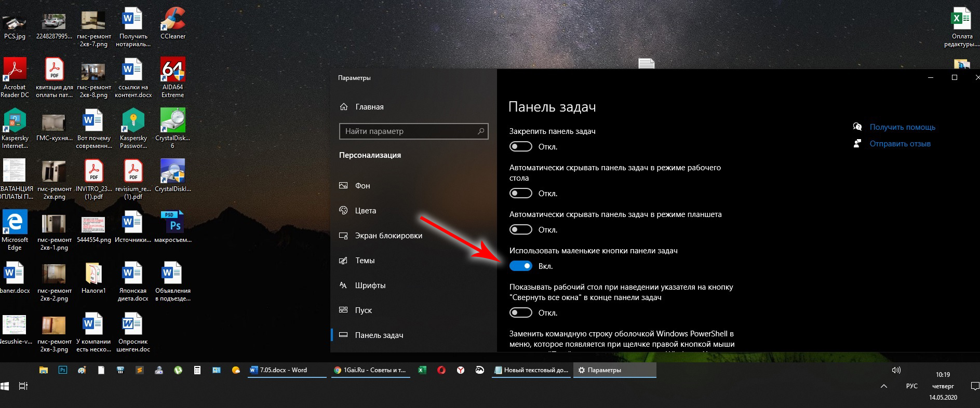Image resolution: width=980 pixels, height=408 pixels.
Task: Open uTorrent icon in the taskbar
Action: point(178,370)
